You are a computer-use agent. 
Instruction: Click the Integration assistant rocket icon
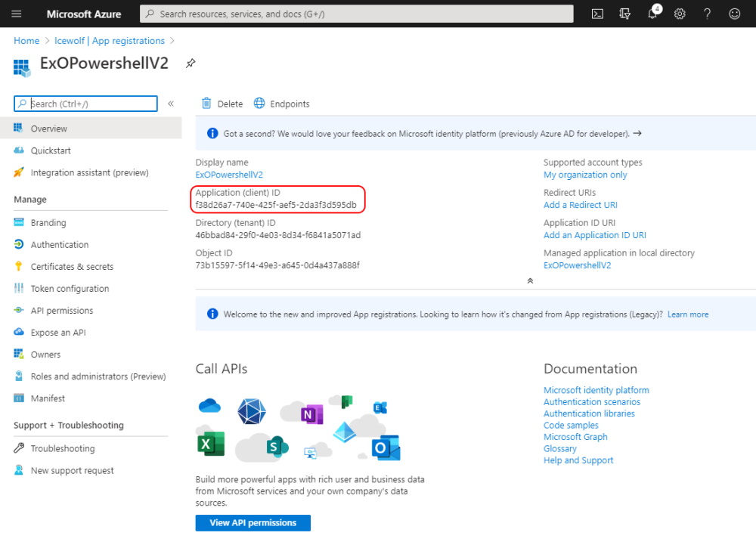tap(18, 172)
